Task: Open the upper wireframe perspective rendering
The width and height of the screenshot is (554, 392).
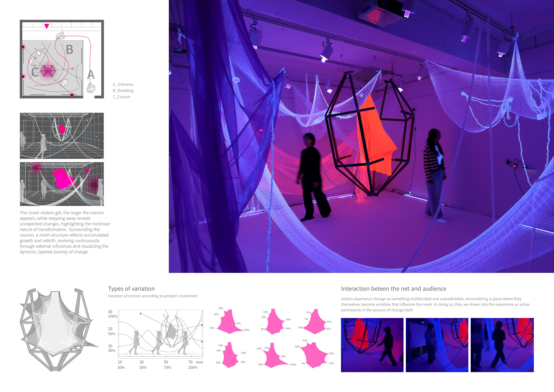Action: [62, 136]
